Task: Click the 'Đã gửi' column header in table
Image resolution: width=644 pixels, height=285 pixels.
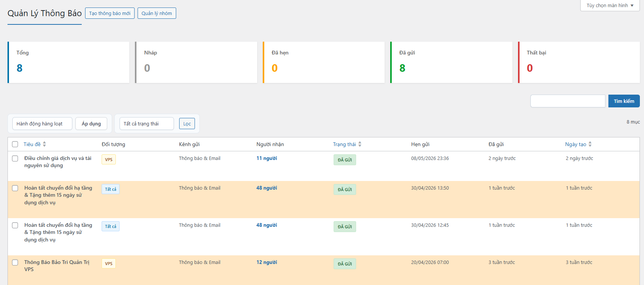Action: point(496,144)
